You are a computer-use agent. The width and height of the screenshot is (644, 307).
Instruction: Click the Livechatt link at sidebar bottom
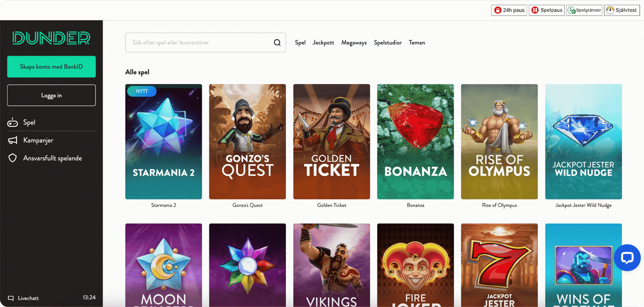[x=24, y=298]
